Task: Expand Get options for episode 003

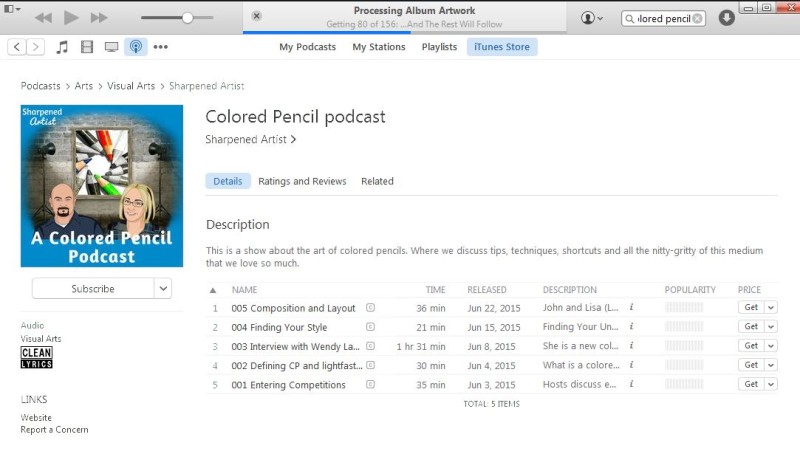Action: (771, 346)
